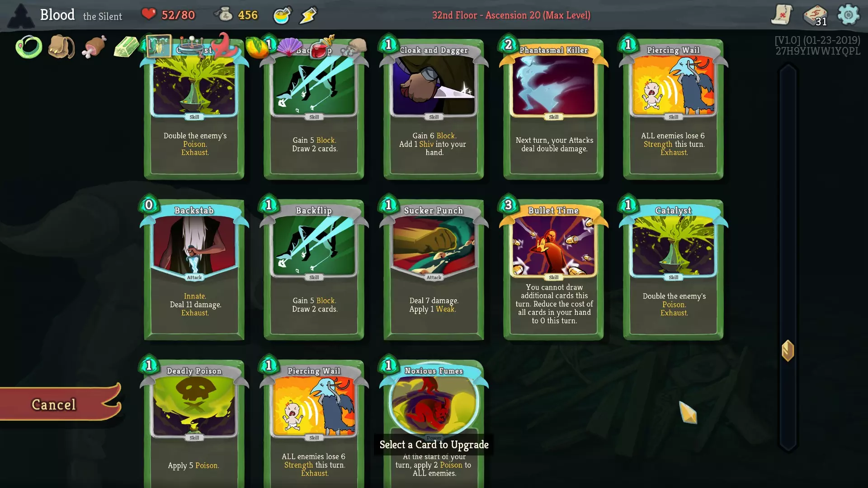Select the second-row Catalyst card

[x=673, y=269]
